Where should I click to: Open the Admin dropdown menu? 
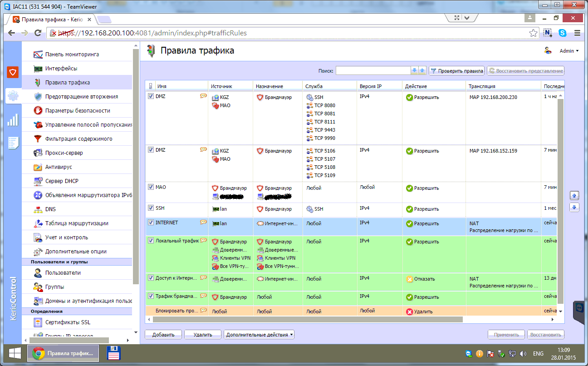[x=569, y=51]
